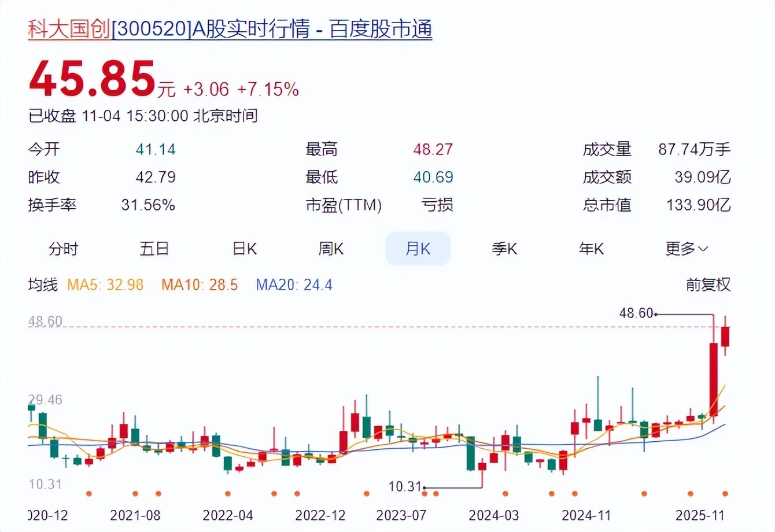This screenshot has width=775, height=532.
Task: Open the 科大国创 stock title link
Action: click(x=230, y=29)
